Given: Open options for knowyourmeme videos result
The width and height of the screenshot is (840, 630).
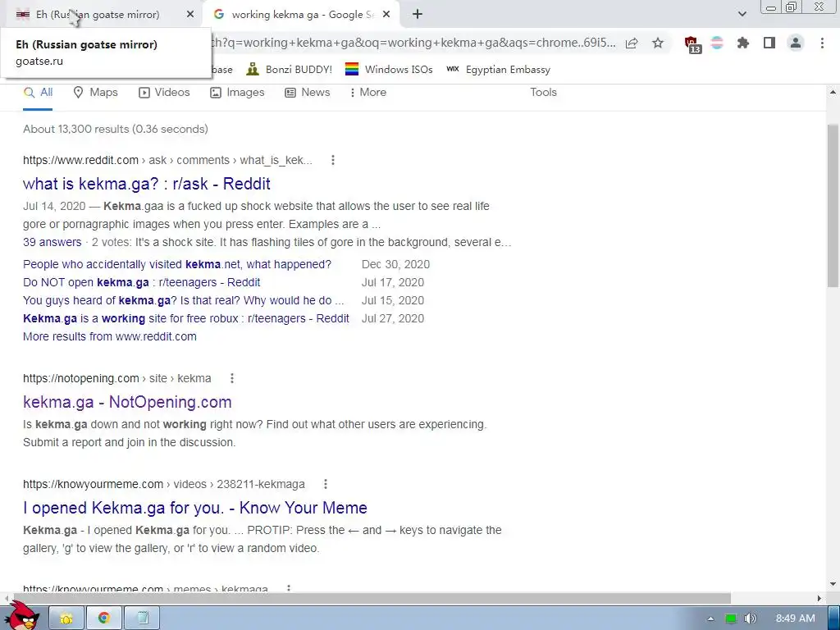Looking at the screenshot, I should point(325,484).
